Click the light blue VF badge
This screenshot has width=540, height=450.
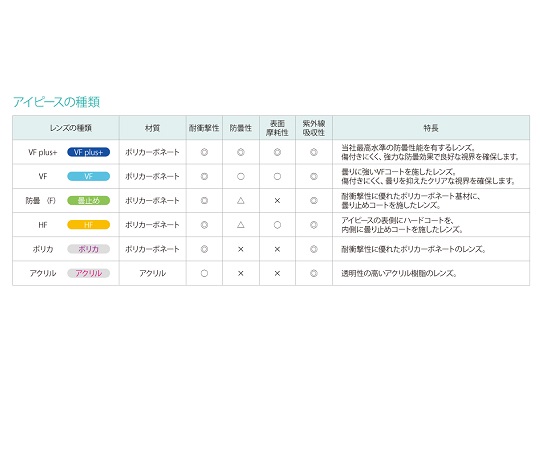click(x=89, y=176)
